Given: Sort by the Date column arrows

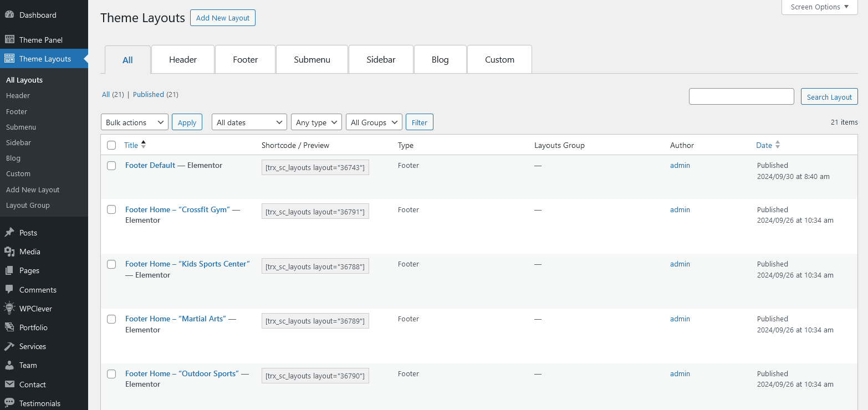Looking at the screenshot, I should point(778,145).
